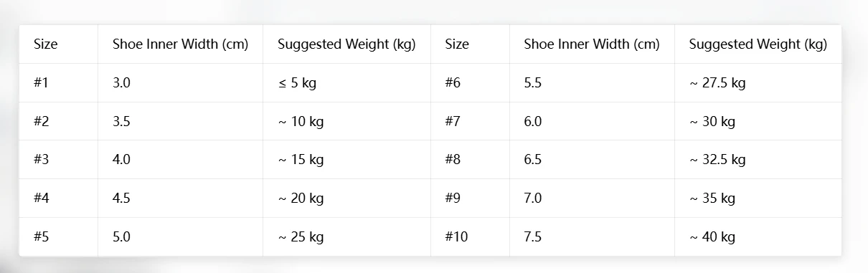Screen dimensions: 868x273
Task: Select the size #6 cell
Action: pos(470,83)
